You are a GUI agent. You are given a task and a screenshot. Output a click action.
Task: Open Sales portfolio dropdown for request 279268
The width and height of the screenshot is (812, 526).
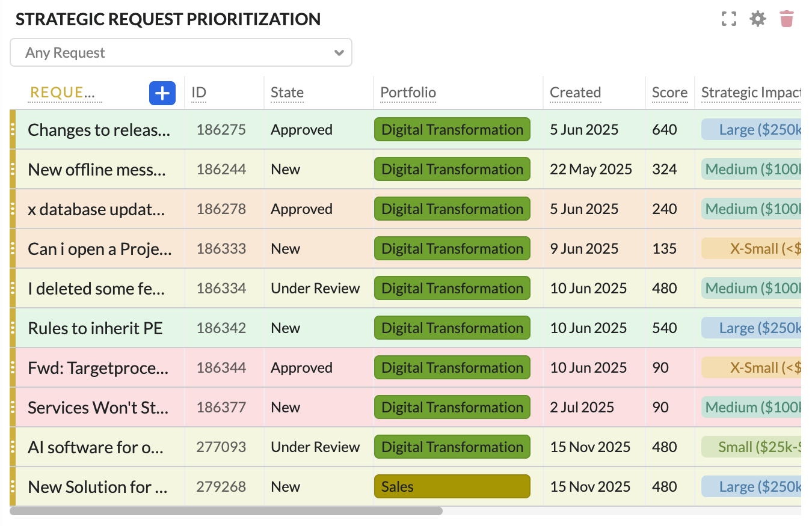[452, 487]
